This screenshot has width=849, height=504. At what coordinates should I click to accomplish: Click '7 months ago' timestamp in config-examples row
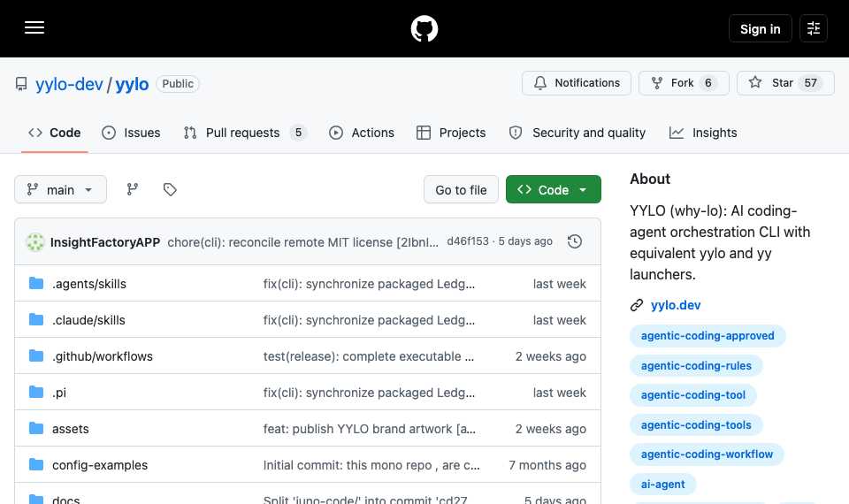coord(547,465)
